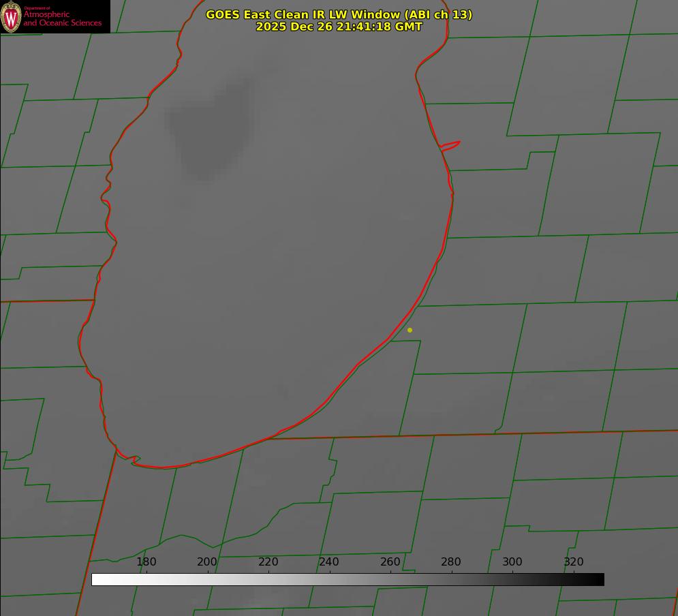Click the Atmospheric and Oceanic Sciences text
The height and width of the screenshot is (616, 678).
62,18
